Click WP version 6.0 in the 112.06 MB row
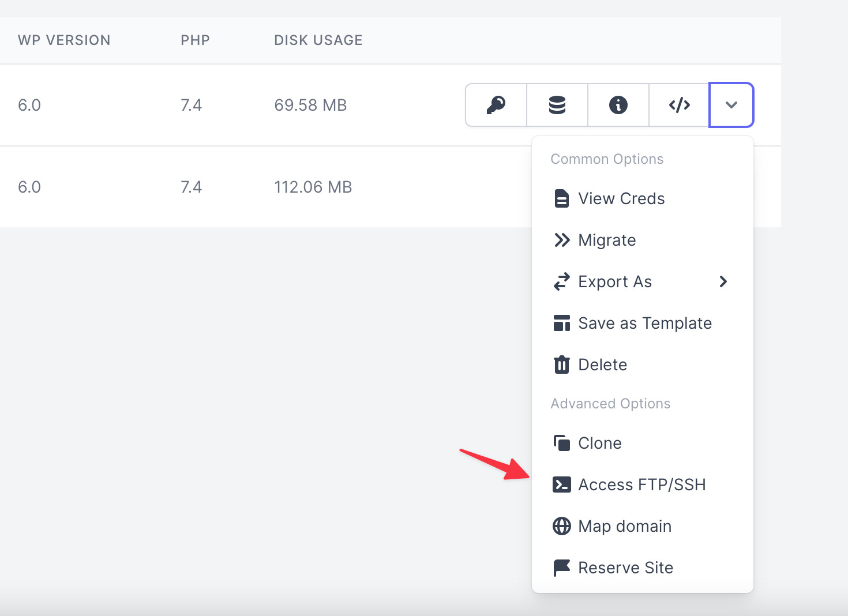The image size is (848, 616). [29, 187]
